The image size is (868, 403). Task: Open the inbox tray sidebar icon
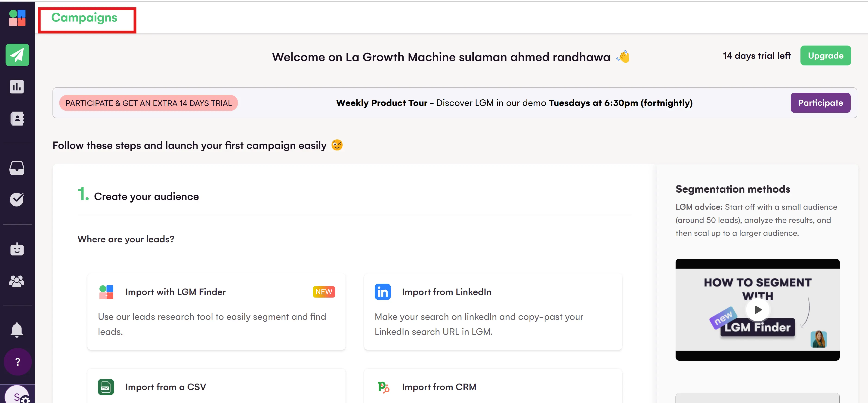[x=17, y=168]
